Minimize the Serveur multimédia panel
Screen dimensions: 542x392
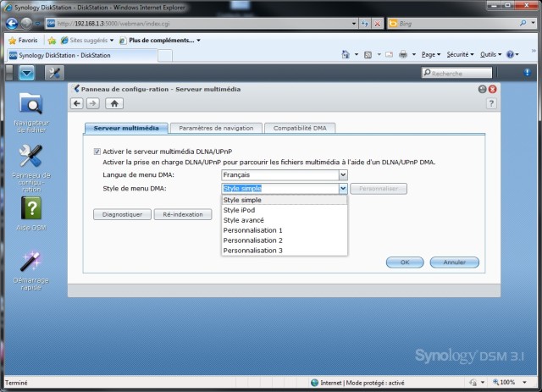pyautogui.click(x=482, y=89)
